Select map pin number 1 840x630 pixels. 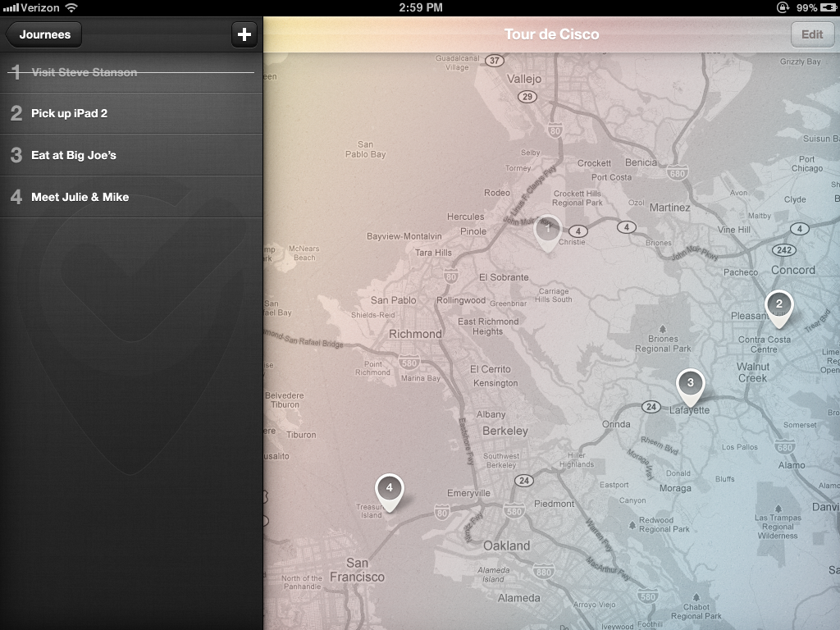pyautogui.click(x=547, y=234)
